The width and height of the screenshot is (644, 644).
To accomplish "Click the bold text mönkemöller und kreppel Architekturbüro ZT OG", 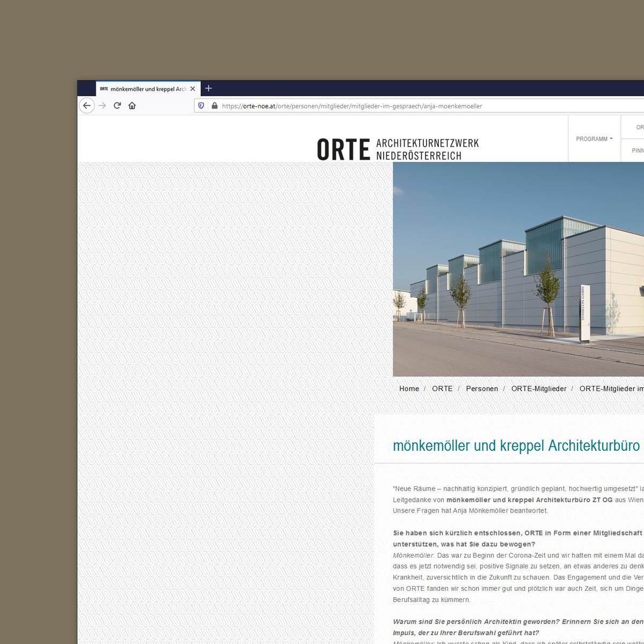I will pyautogui.click(x=529, y=500).
